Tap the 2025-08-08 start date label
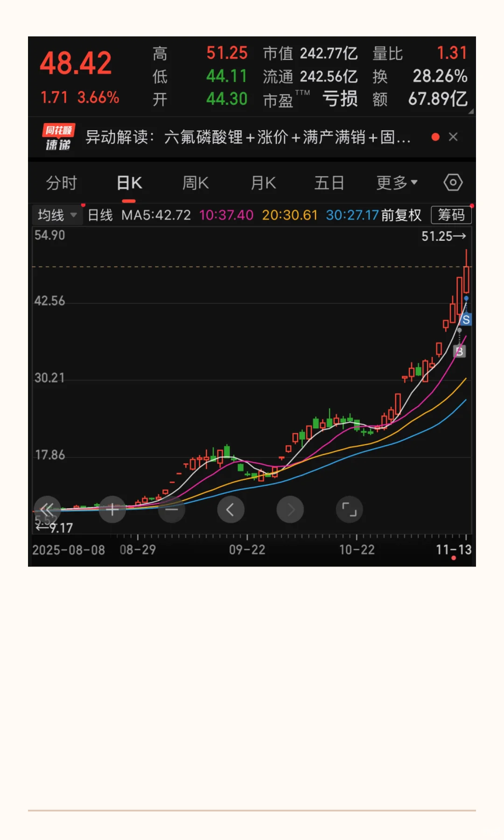Viewport: 504px width, 840px height. (69, 550)
